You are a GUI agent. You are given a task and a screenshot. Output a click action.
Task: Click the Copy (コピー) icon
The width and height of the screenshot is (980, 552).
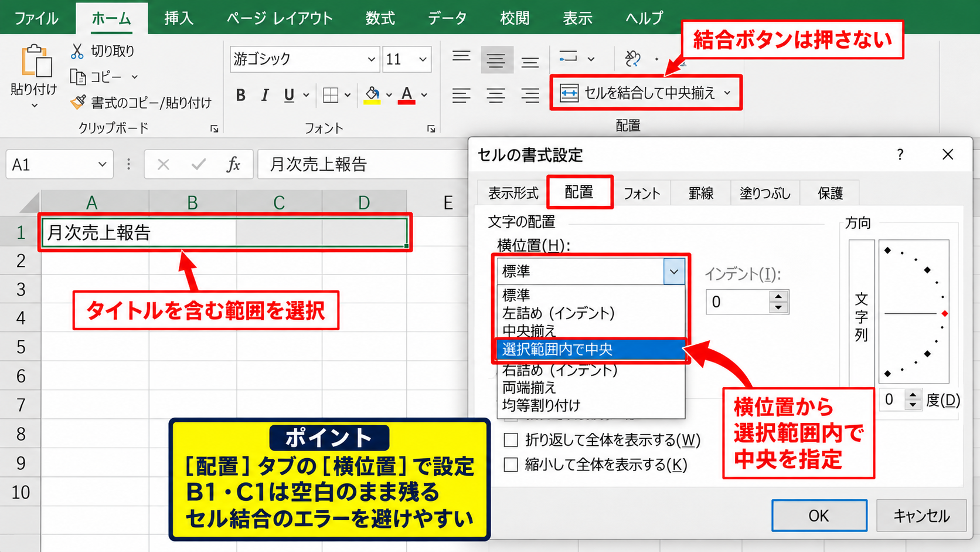(x=78, y=76)
